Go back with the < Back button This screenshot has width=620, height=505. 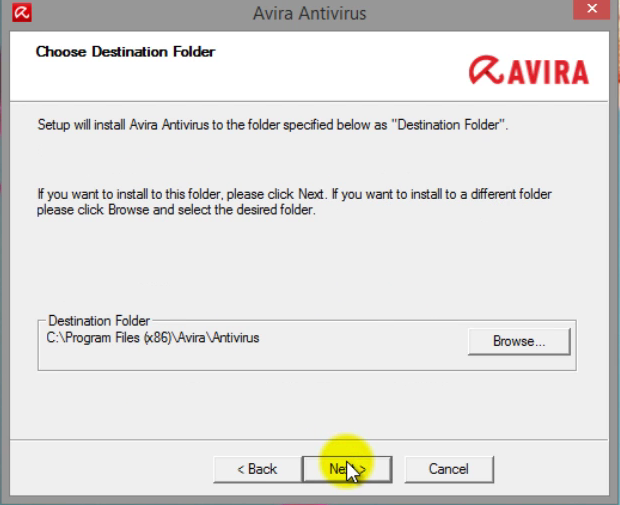(257, 469)
